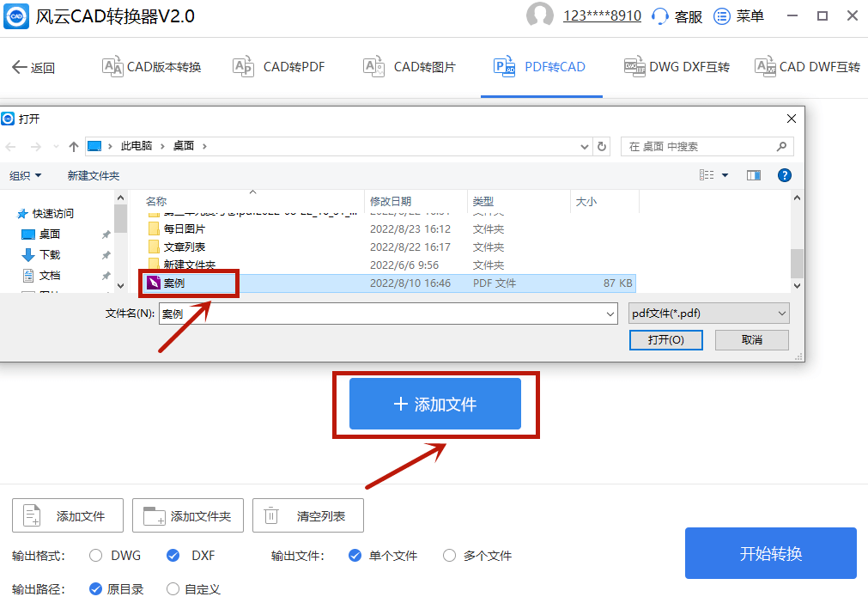
Task: Switch to DWG DXF互转 tab
Action: pos(677,67)
